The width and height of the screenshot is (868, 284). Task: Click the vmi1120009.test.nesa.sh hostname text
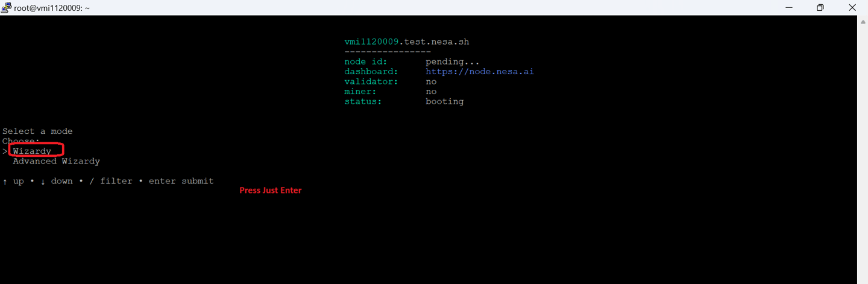pyautogui.click(x=406, y=42)
